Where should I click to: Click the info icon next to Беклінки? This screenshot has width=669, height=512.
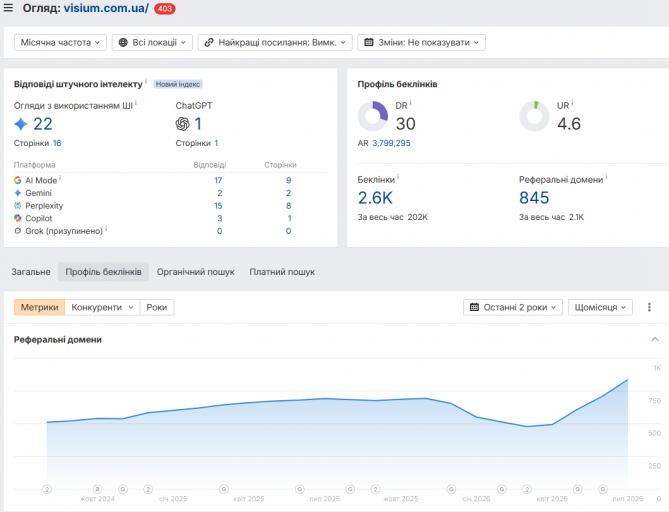point(398,177)
